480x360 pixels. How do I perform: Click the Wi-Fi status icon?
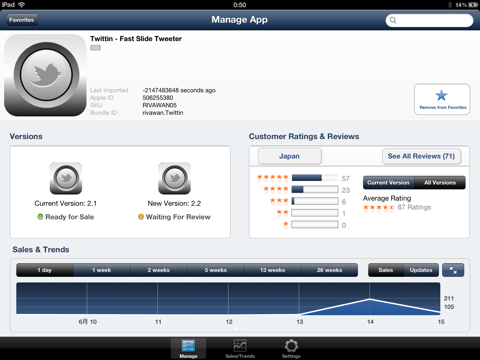[x=21, y=4]
